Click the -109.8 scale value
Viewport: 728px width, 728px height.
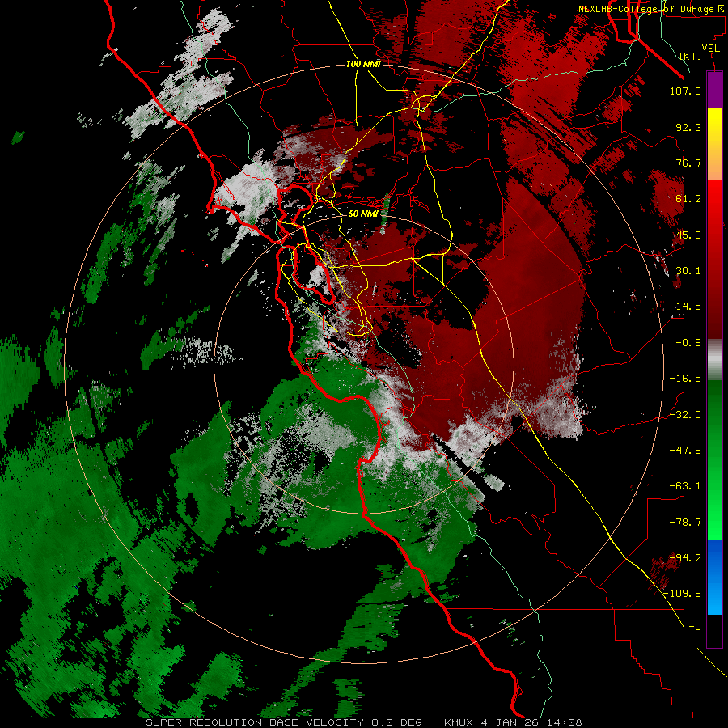[x=682, y=594]
